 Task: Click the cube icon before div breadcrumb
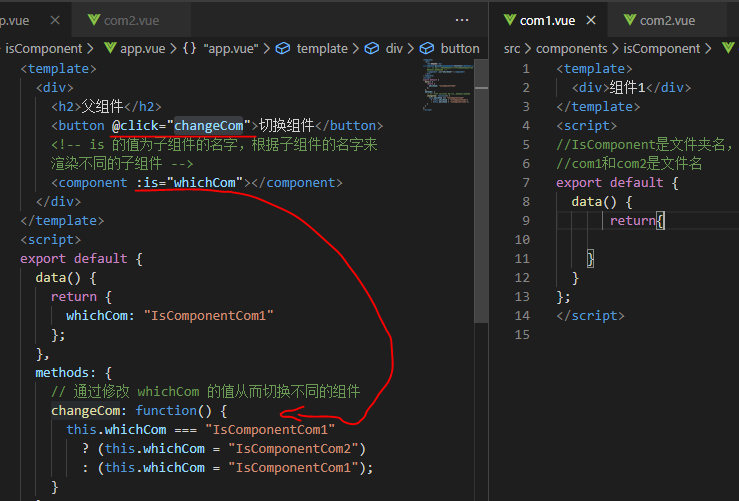(x=372, y=49)
